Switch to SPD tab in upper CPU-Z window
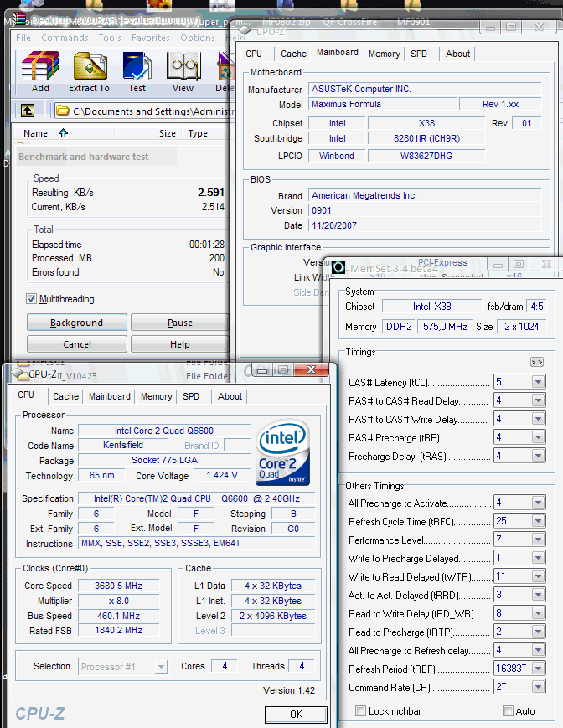Viewport: 563px width, 728px height. [419, 54]
